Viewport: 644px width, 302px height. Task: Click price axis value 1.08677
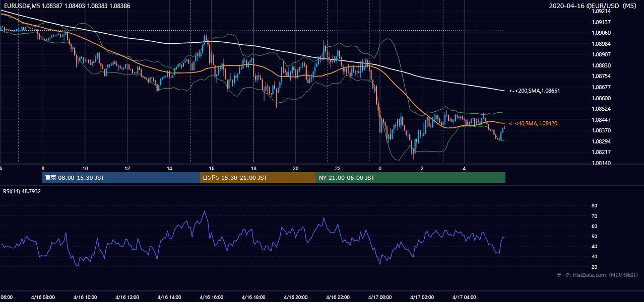[601, 87]
